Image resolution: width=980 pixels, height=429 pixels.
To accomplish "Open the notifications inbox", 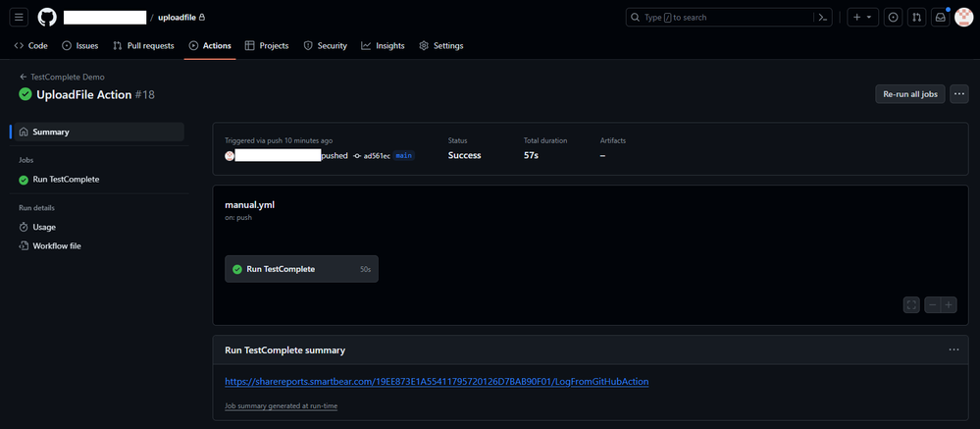I will point(940,18).
